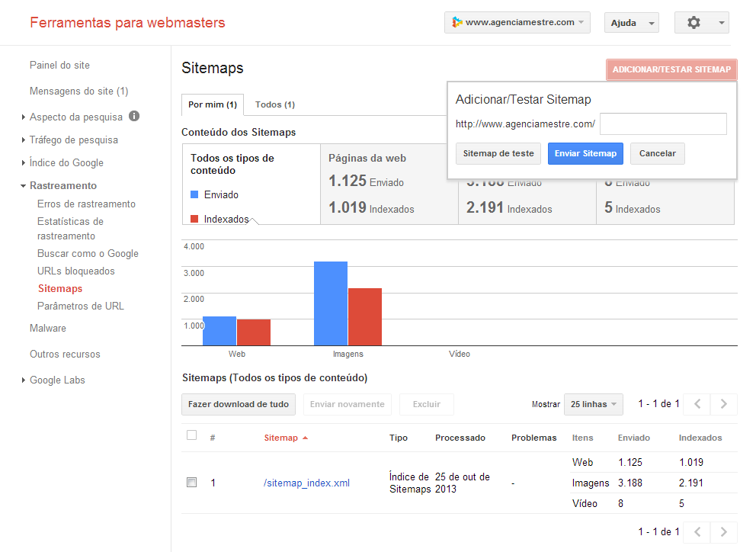
Task: Switch to the Todos (1) tab
Action: (274, 104)
